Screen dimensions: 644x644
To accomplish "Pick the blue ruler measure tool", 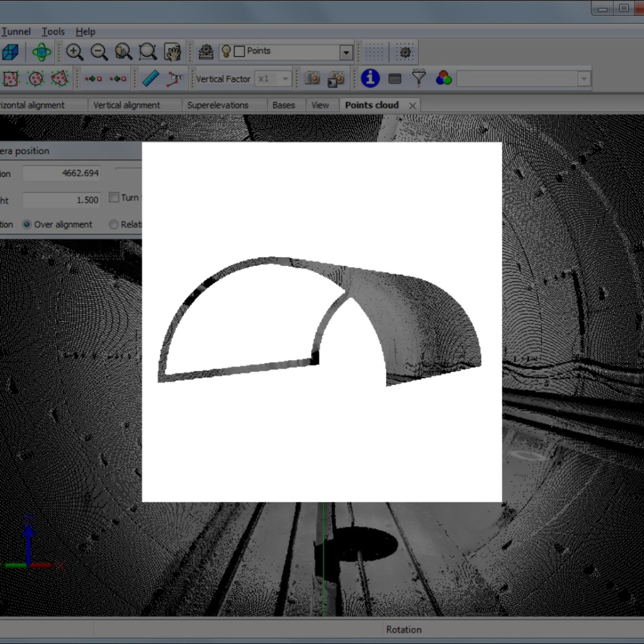I will (x=150, y=78).
